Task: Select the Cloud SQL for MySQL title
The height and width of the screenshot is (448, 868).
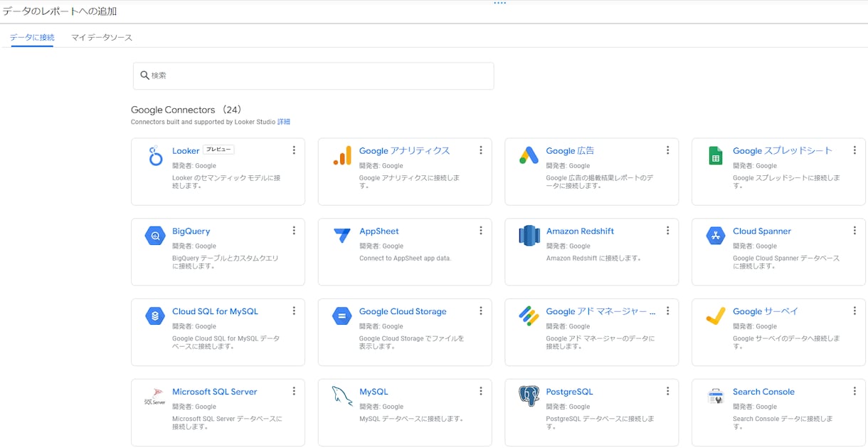Action: point(216,312)
